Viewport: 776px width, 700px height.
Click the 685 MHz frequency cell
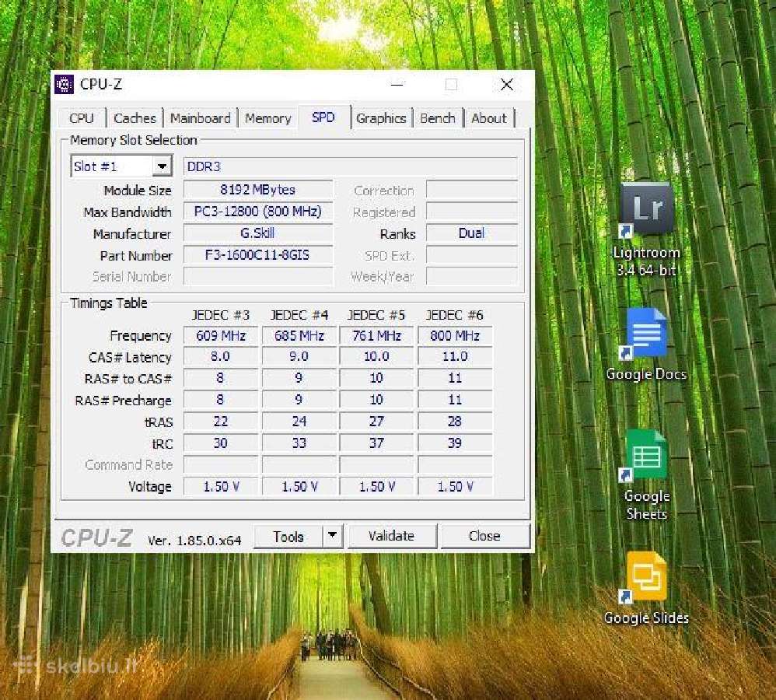pos(299,336)
